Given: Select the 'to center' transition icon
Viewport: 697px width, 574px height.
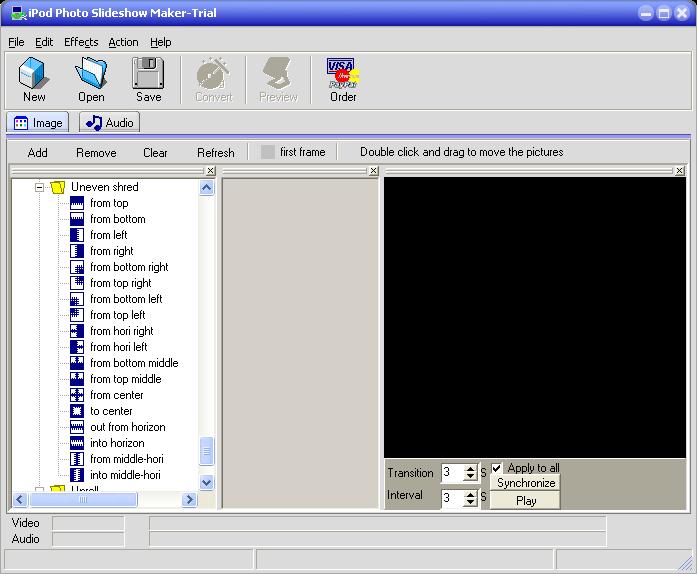Looking at the screenshot, I should coord(77,411).
